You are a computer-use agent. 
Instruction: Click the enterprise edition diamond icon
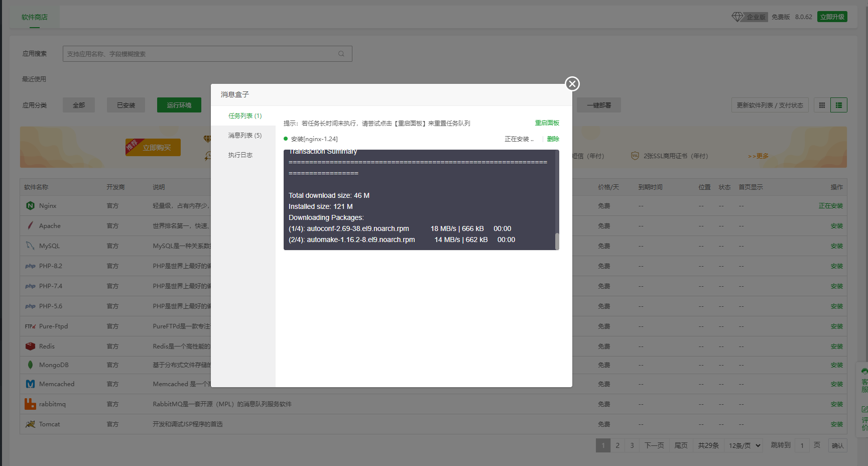[x=737, y=17]
